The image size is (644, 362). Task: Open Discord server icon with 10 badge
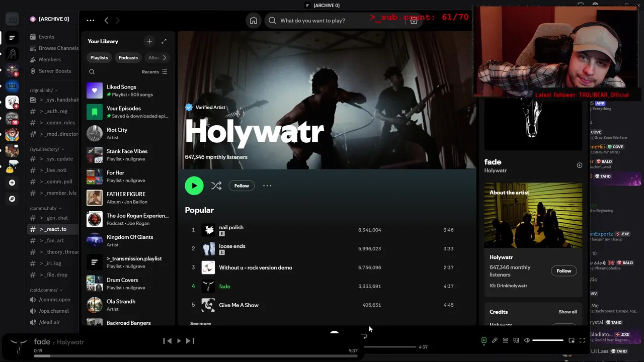(x=12, y=119)
